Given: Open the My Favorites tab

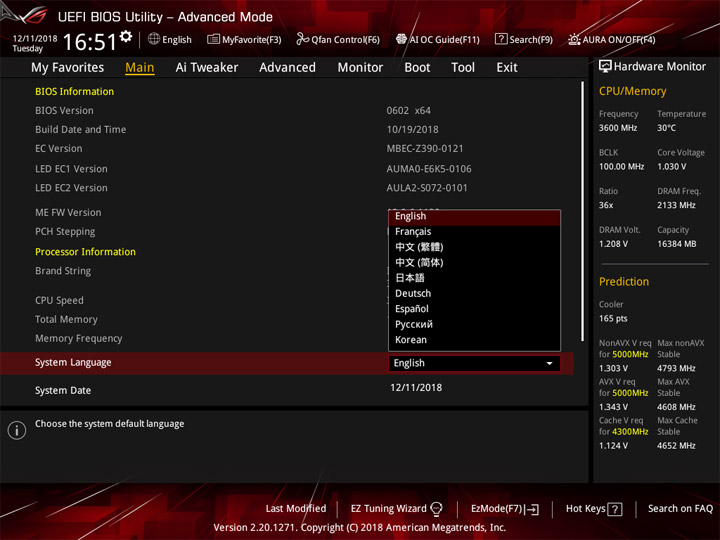Looking at the screenshot, I should tap(68, 68).
